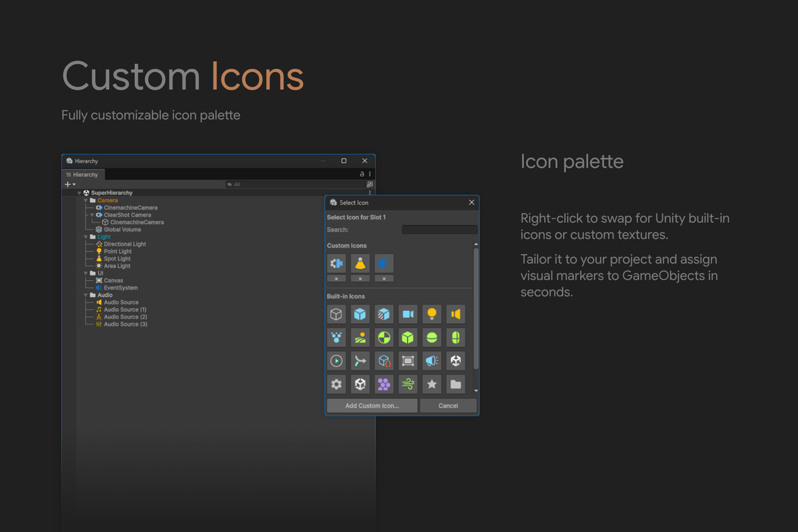Choose the yellow light bulb built-in icon
The width and height of the screenshot is (798, 532).
tap(432, 314)
